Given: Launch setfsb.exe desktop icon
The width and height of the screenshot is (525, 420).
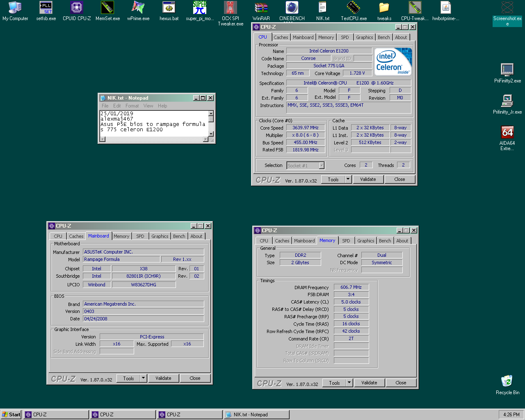Looking at the screenshot, I should point(46,11).
